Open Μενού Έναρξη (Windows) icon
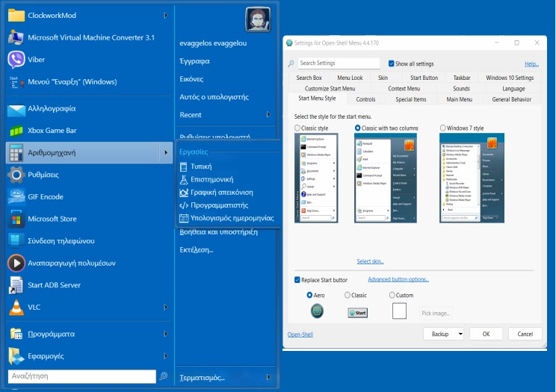Image resolution: width=556 pixels, height=392 pixels. pyautogui.click(x=16, y=82)
